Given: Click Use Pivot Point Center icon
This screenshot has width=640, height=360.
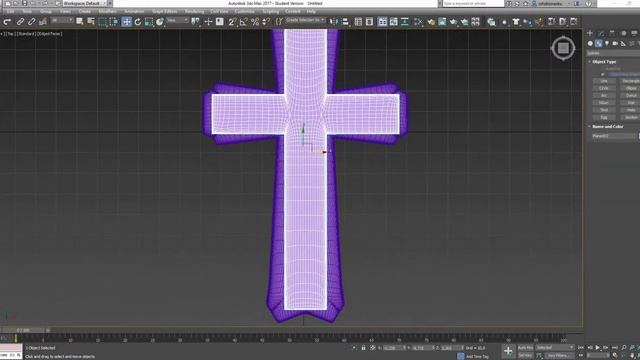Looking at the screenshot, I should pos(196,22).
